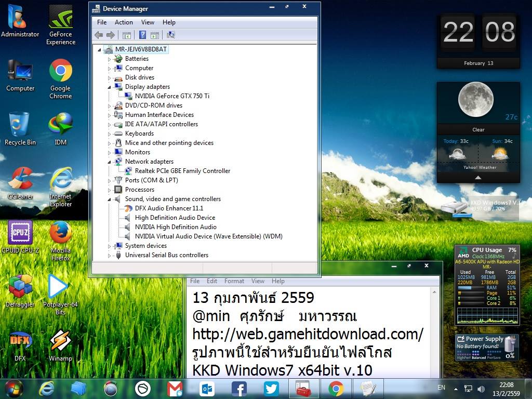This screenshot has width=532, height=399.
Task: Select the IDM desktop icon
Action: point(61,129)
